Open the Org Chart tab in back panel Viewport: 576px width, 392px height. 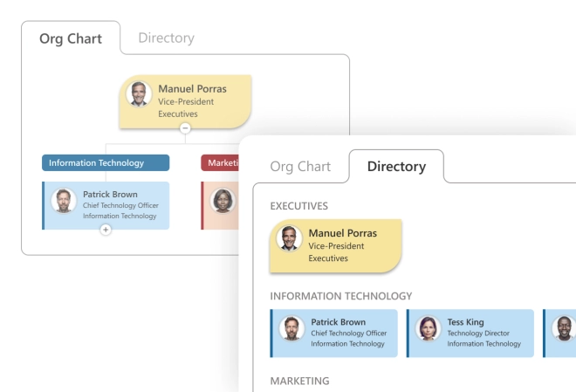[71, 38]
